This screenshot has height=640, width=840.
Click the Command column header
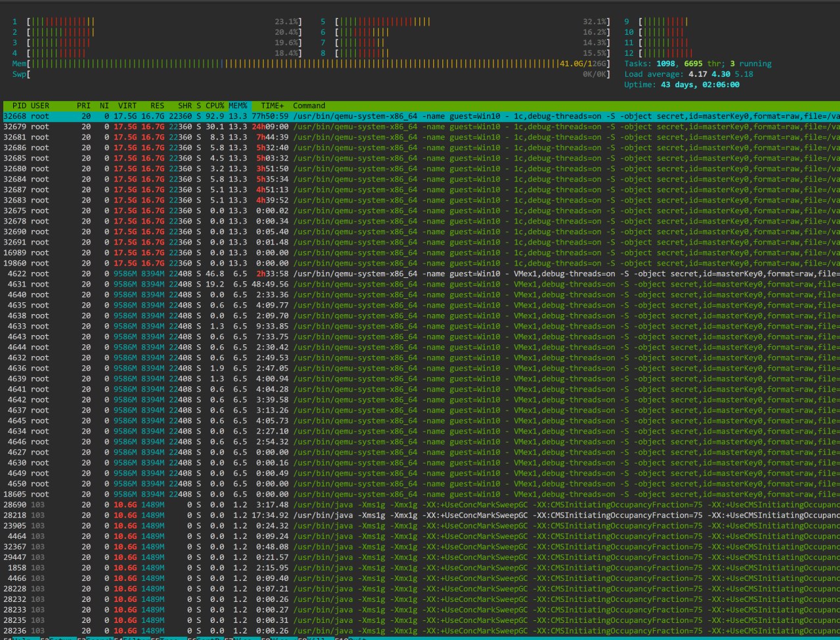tap(309, 106)
